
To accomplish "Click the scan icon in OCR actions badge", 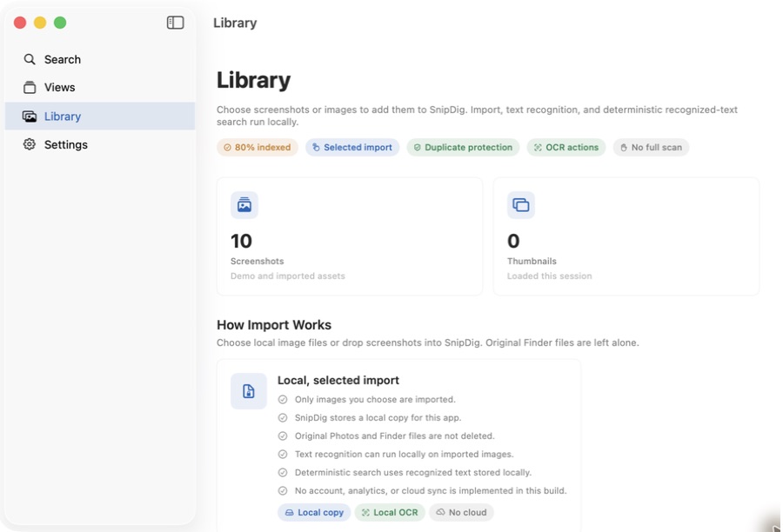I will pyautogui.click(x=538, y=147).
